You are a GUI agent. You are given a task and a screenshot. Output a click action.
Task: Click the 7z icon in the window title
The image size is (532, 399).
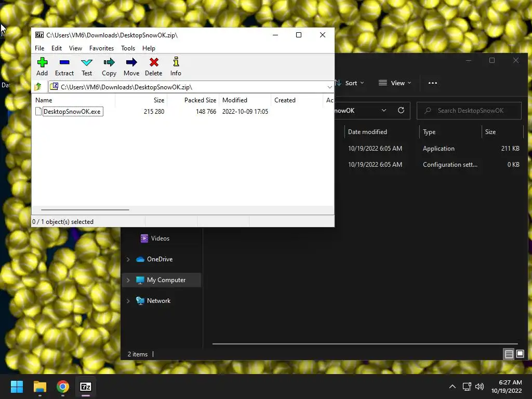coord(39,35)
